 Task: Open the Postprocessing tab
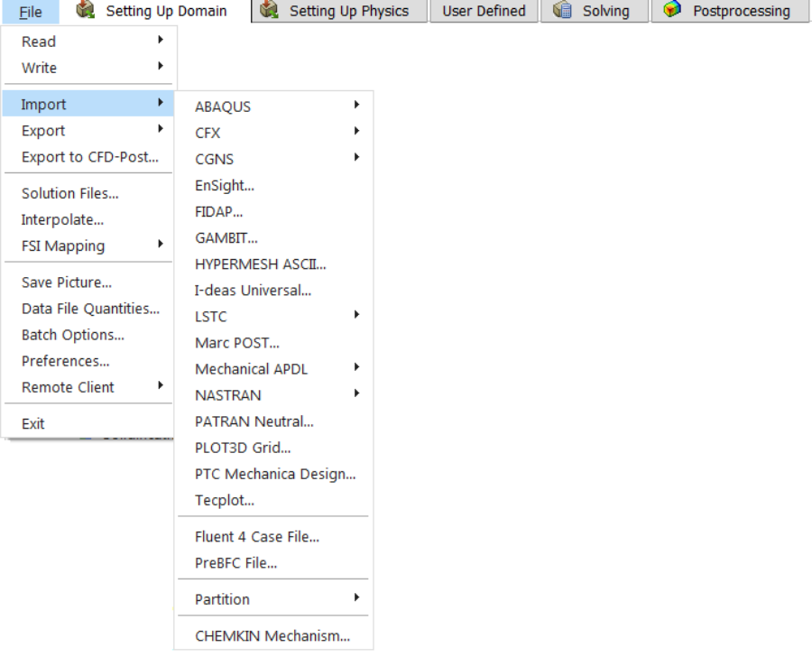coord(730,11)
